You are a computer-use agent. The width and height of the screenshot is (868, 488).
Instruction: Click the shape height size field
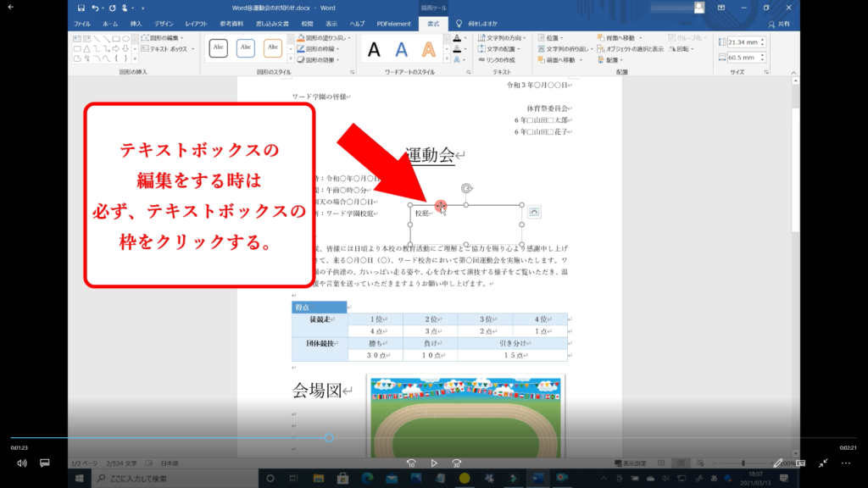pyautogui.click(x=742, y=42)
